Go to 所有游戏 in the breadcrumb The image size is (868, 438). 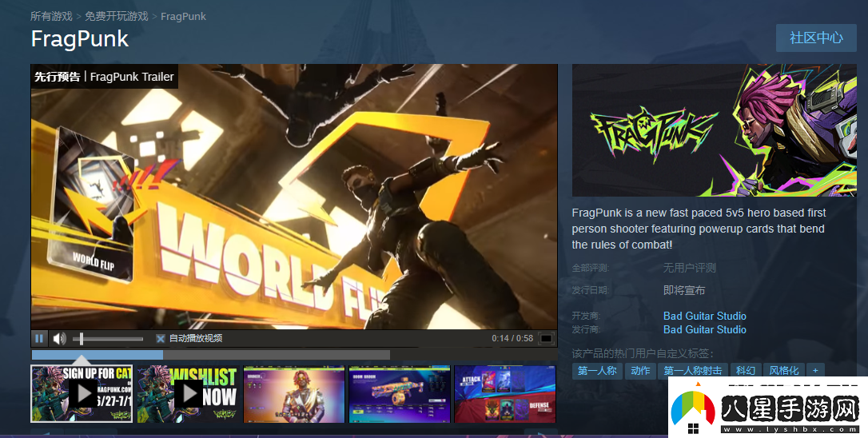[51, 16]
